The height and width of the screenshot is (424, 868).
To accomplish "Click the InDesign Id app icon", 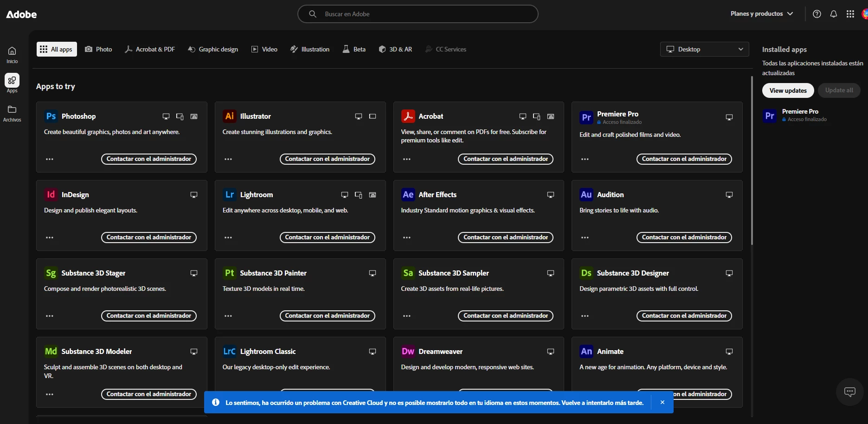I will [51, 194].
